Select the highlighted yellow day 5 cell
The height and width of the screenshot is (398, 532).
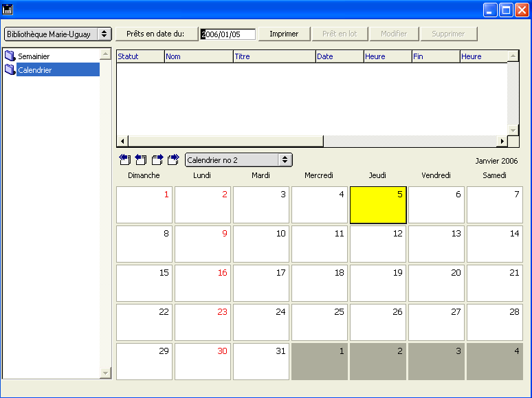coord(378,205)
